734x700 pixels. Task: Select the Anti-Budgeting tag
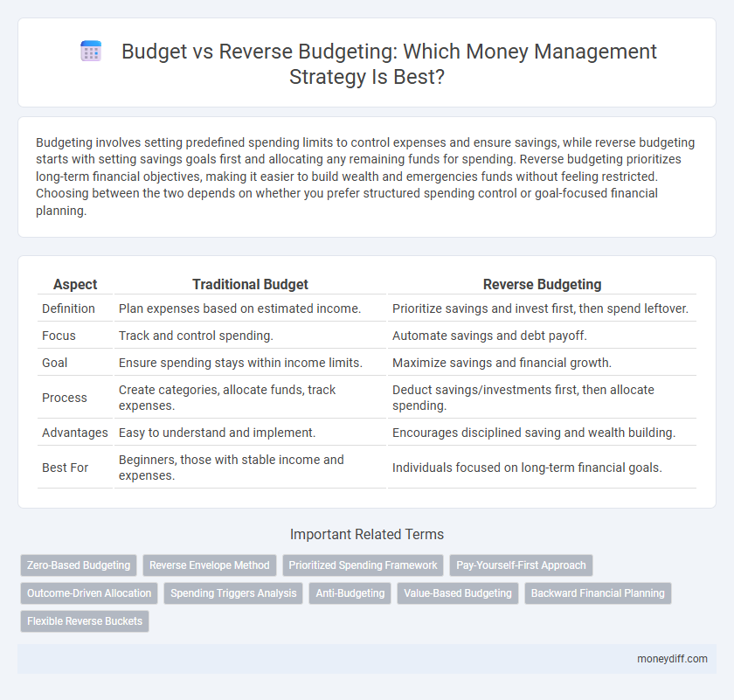pos(350,593)
